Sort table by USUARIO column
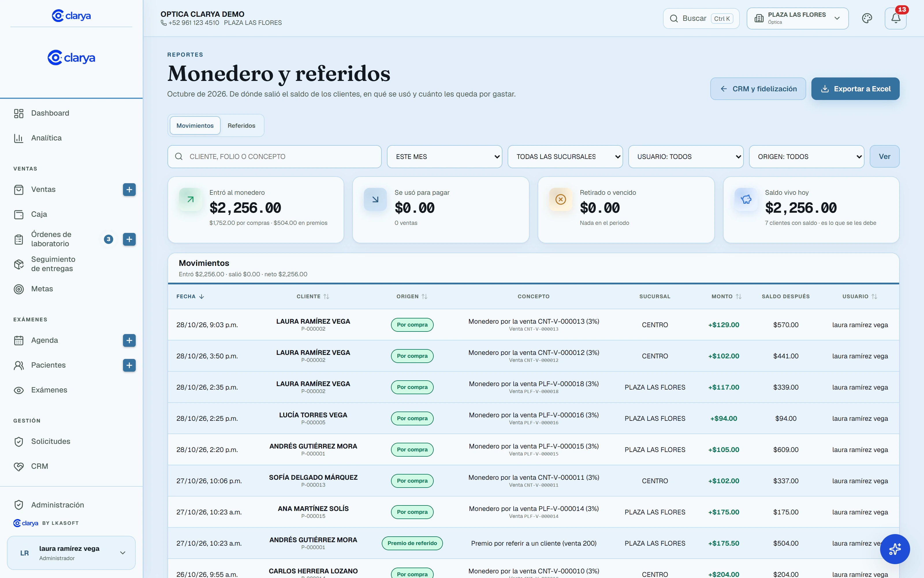Screen dimensions: 924x578 (860, 296)
